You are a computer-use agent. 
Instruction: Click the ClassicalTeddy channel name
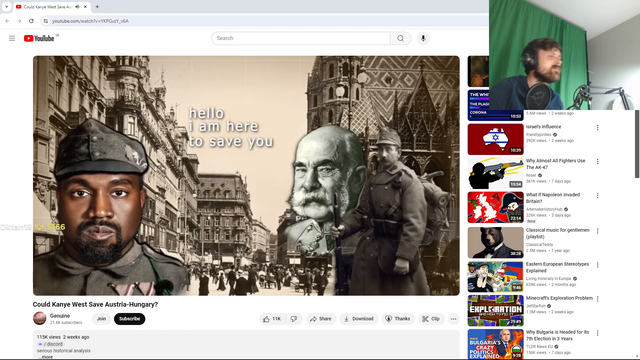click(540, 244)
